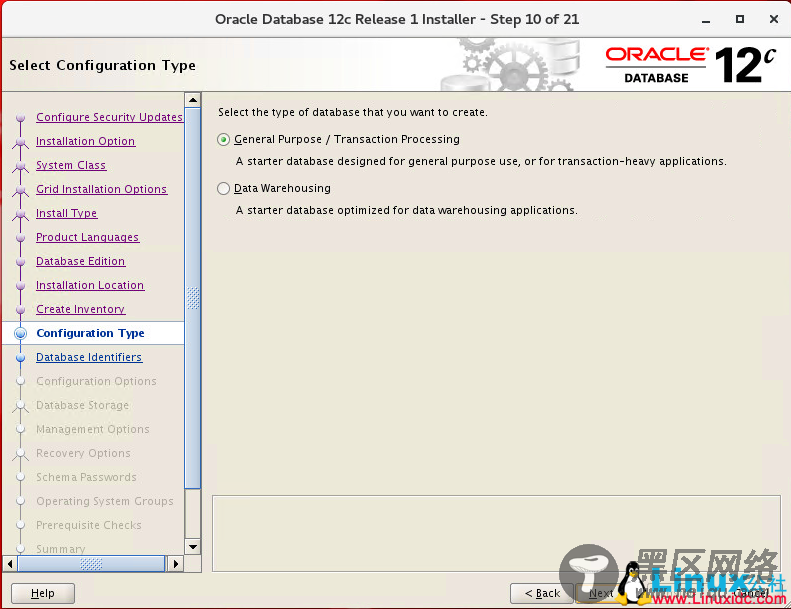This screenshot has height=609, width=791.
Task: Close the installer window
Action: click(x=774, y=19)
